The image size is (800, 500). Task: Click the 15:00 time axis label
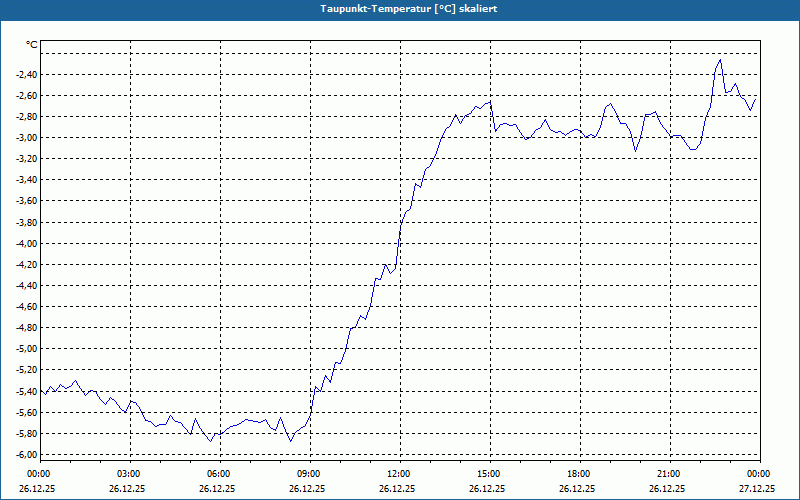click(490, 474)
